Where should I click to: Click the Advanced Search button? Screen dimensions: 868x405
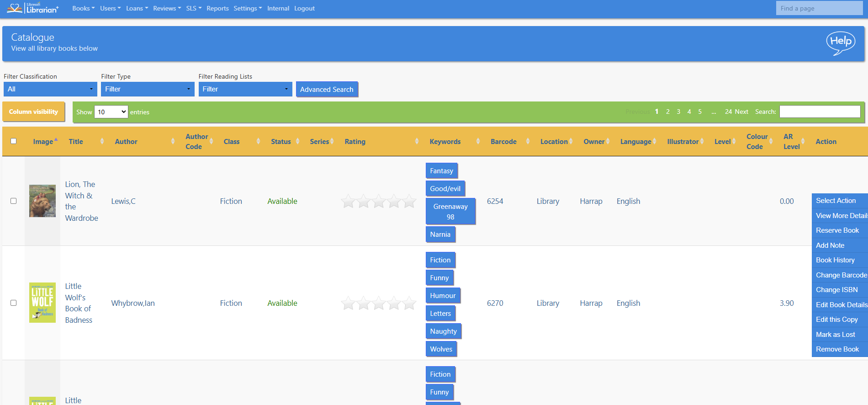(327, 90)
